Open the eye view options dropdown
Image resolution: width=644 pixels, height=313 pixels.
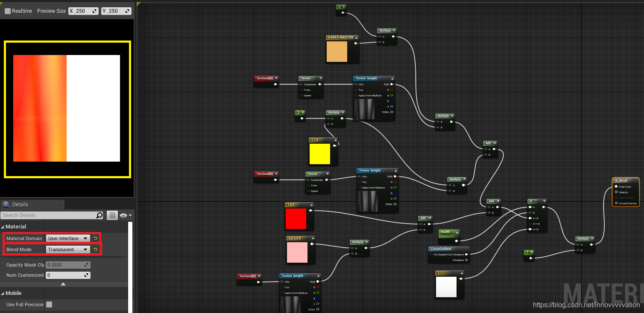click(126, 215)
